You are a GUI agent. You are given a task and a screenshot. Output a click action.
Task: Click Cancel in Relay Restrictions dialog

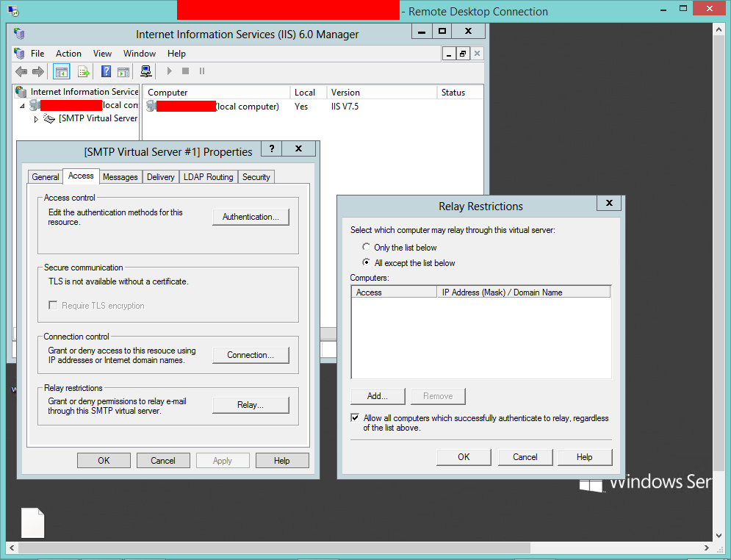pyautogui.click(x=525, y=457)
